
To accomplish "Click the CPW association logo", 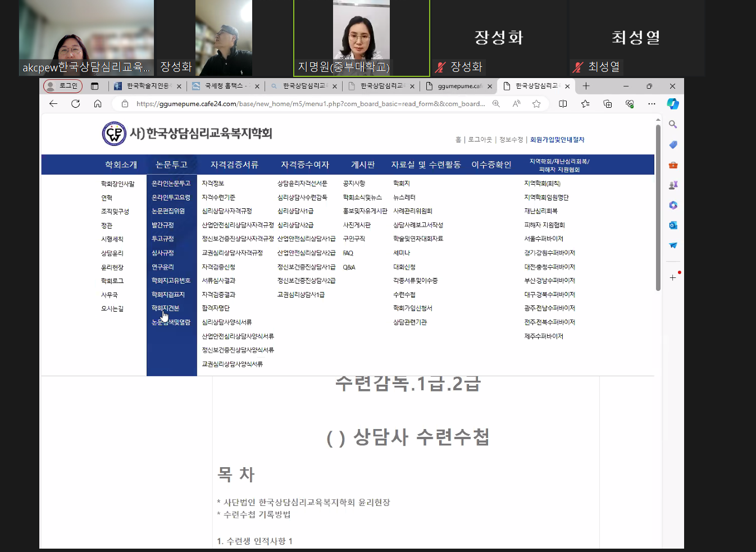I will point(114,134).
